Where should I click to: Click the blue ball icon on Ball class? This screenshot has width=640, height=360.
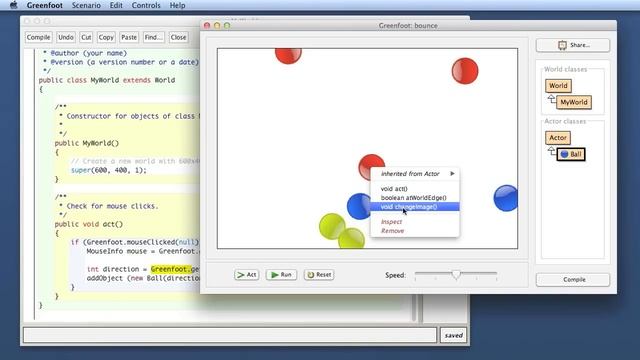[x=564, y=154]
